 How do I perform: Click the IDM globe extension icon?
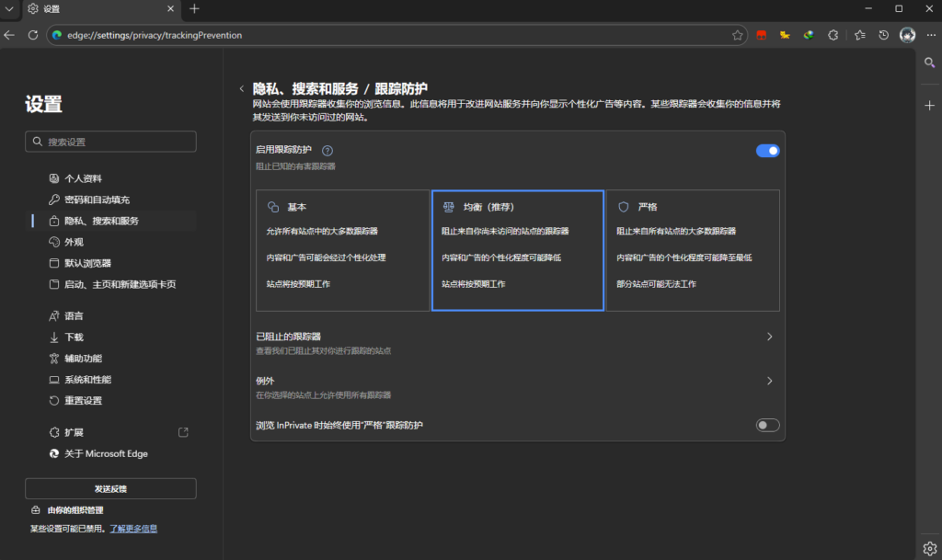[809, 35]
